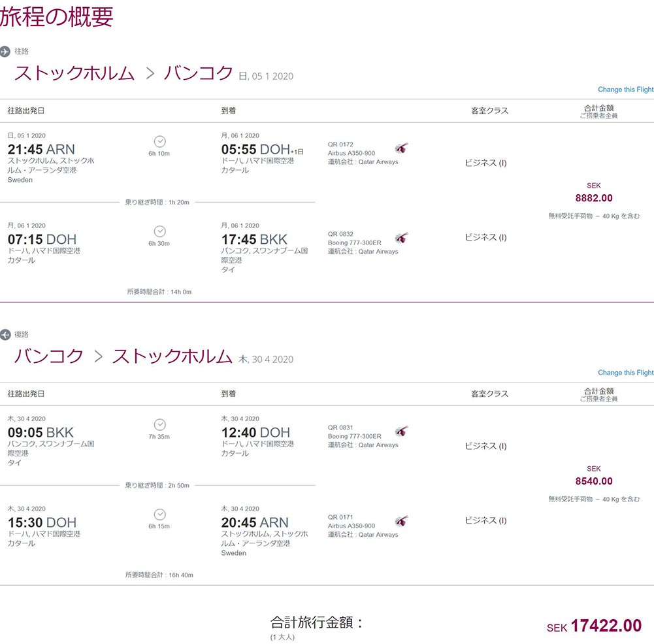
Task: Click the ビジネス (I) class for QR 0171
Action: click(x=486, y=520)
